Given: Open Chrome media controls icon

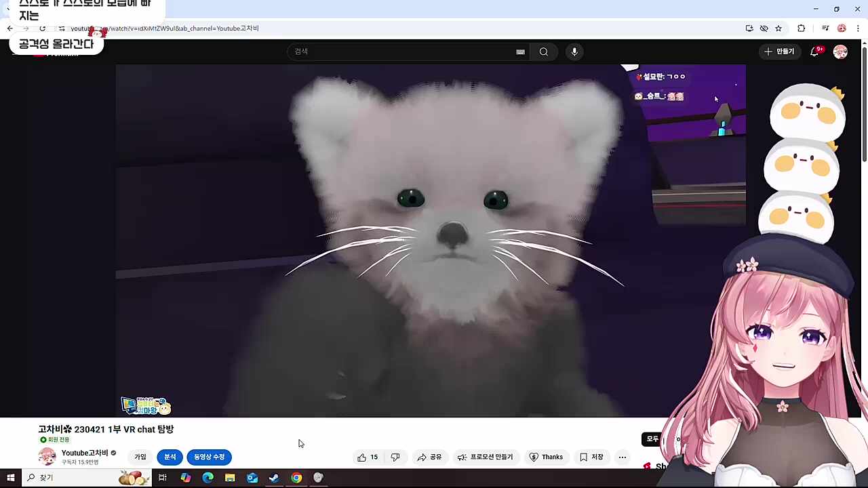Looking at the screenshot, I should 825,28.
